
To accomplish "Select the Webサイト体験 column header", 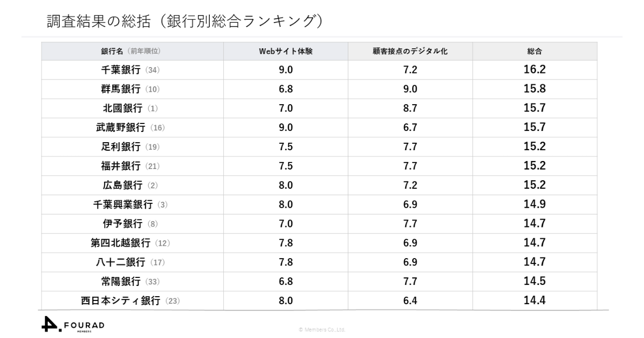I will pyautogui.click(x=285, y=52).
